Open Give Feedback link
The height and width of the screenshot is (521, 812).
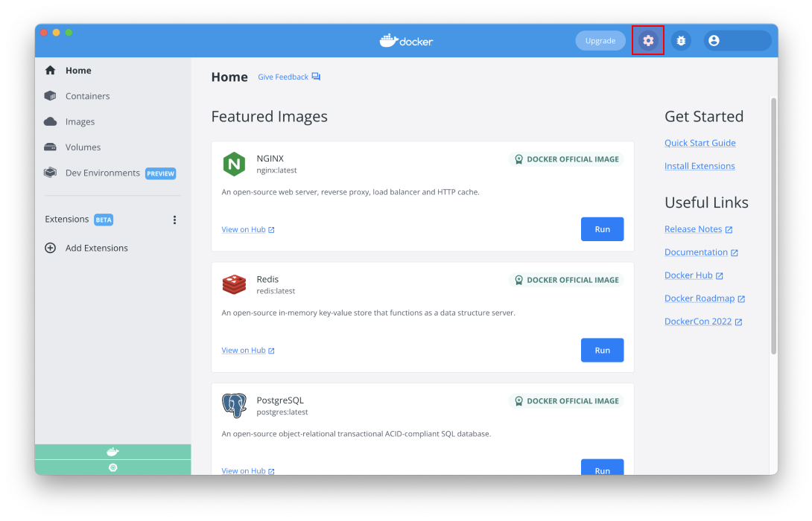coord(283,77)
